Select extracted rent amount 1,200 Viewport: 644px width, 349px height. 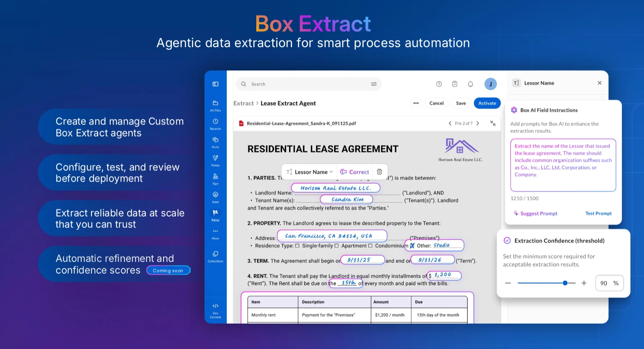[444, 275]
